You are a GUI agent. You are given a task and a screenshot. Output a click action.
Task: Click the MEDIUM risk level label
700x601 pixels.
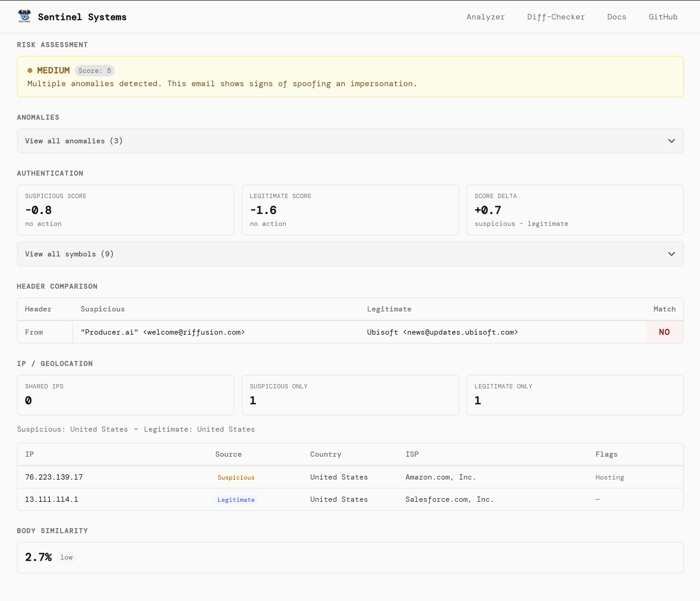[53, 70]
